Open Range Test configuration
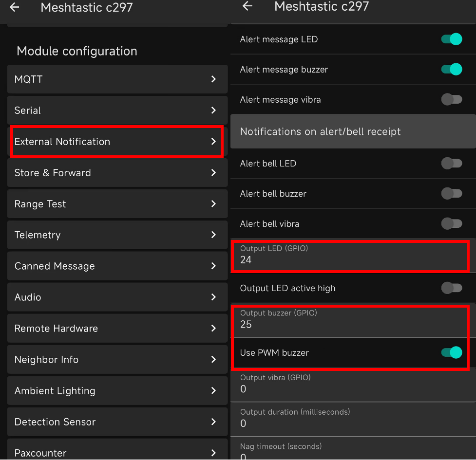This screenshot has width=476, height=460. (x=117, y=204)
